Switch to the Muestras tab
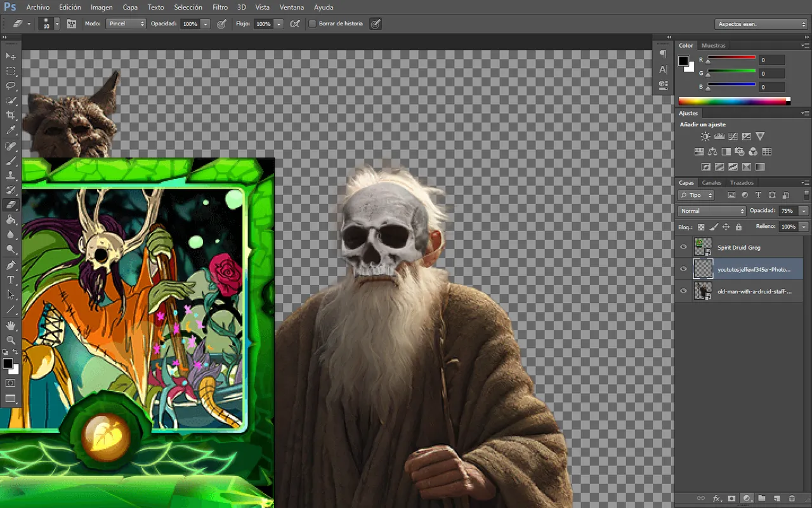 (x=714, y=46)
